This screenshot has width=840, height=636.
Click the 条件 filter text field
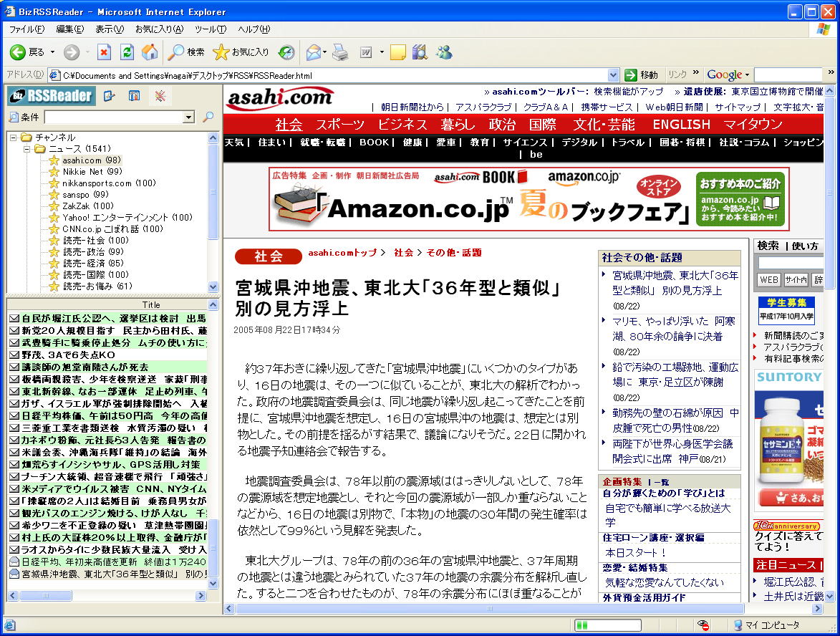point(114,117)
